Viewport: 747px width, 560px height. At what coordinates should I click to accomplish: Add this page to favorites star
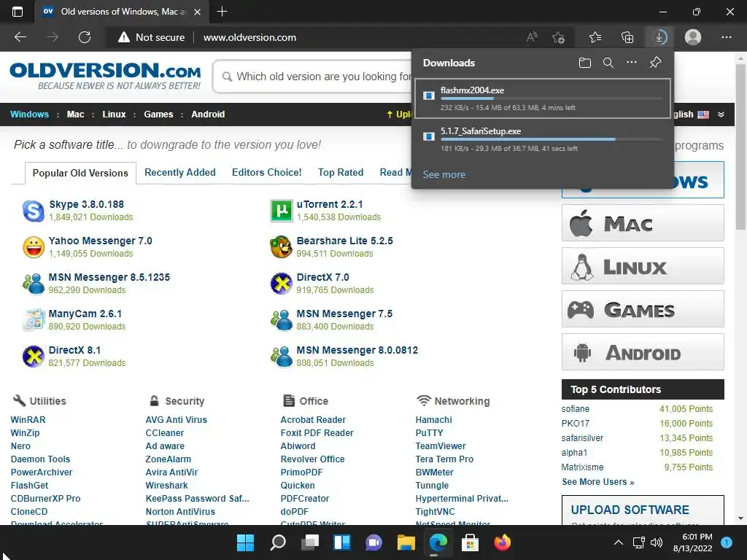(558, 37)
